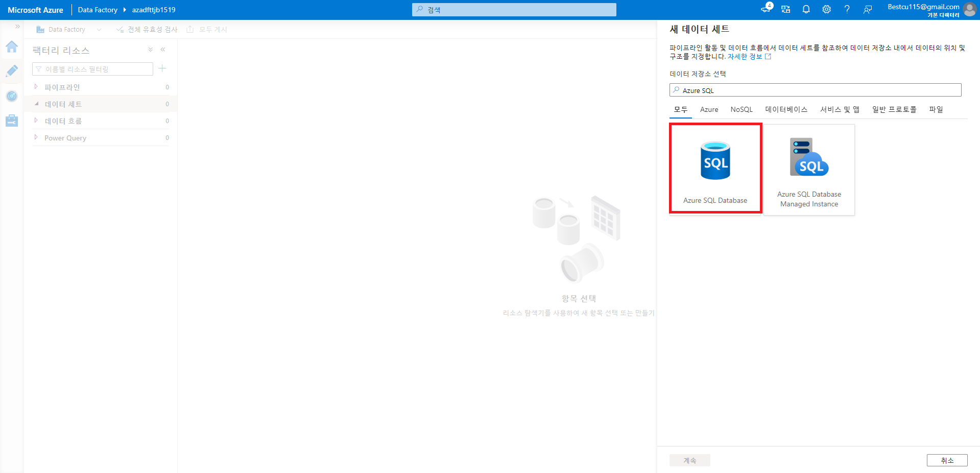Switch to the 서비스 및 앱 tab
The height and width of the screenshot is (473, 980).
point(840,109)
